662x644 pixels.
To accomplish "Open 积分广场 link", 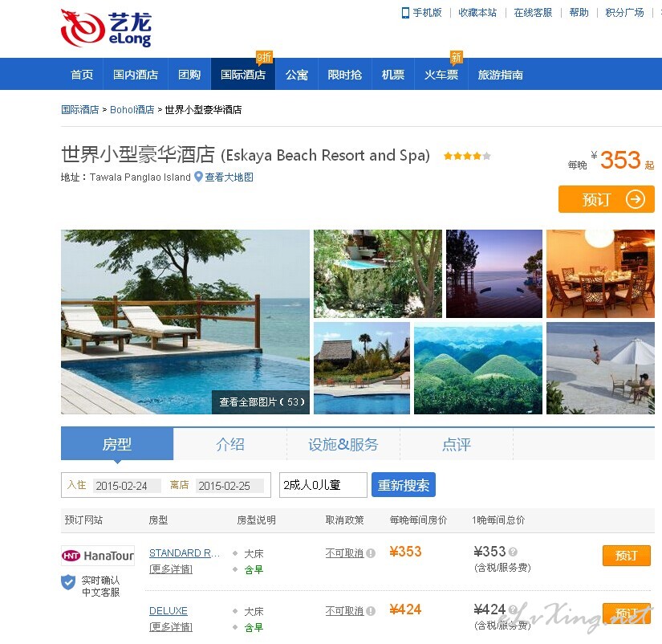I will click(x=624, y=13).
